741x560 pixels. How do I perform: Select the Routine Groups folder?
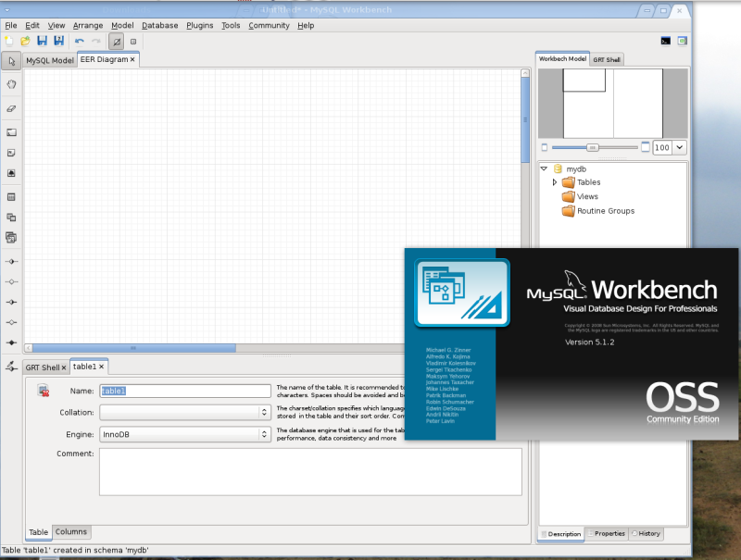tap(598, 211)
